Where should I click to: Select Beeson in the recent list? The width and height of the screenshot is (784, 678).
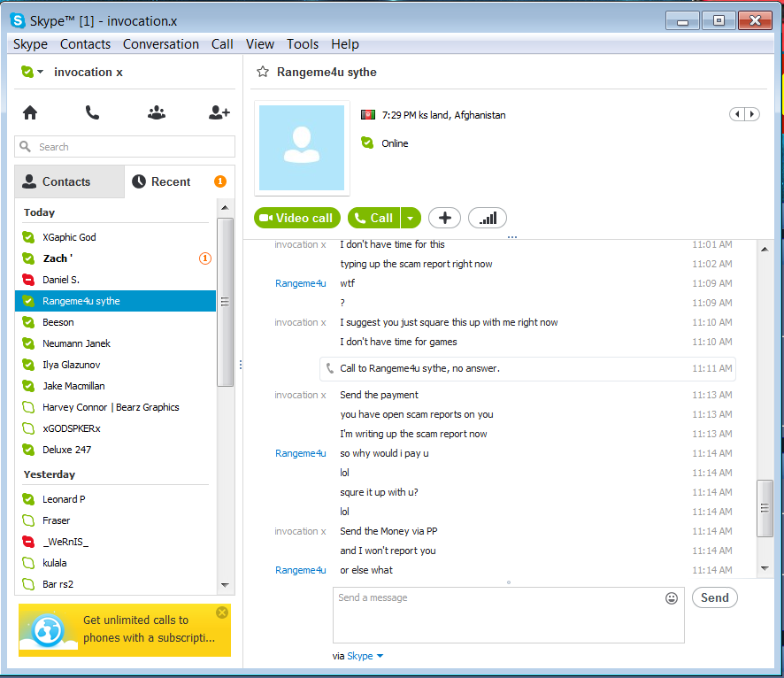point(116,322)
